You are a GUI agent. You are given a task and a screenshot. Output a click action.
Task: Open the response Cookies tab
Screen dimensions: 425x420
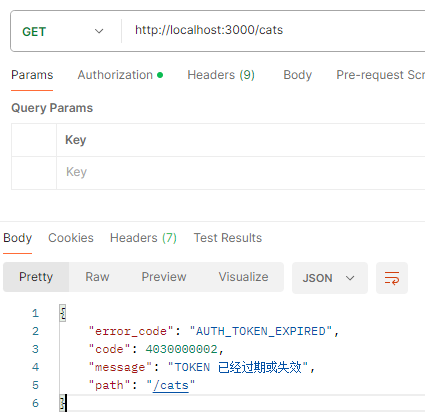(71, 238)
